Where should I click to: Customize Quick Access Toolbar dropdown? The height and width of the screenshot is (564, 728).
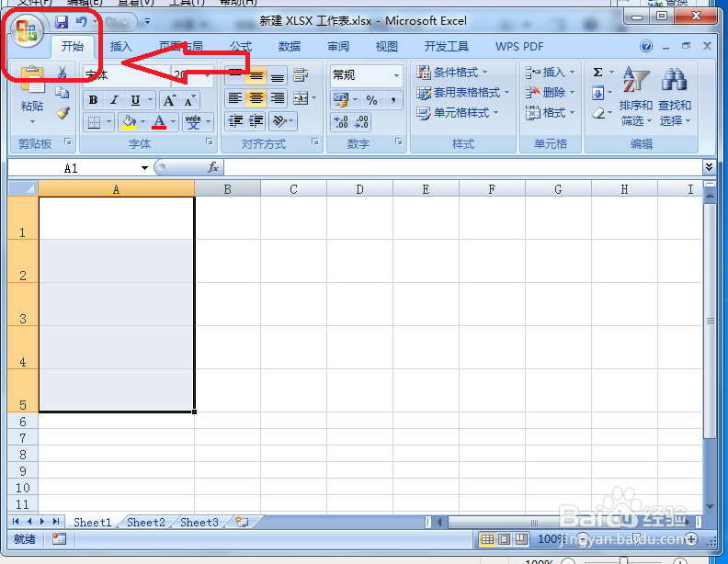point(147,21)
